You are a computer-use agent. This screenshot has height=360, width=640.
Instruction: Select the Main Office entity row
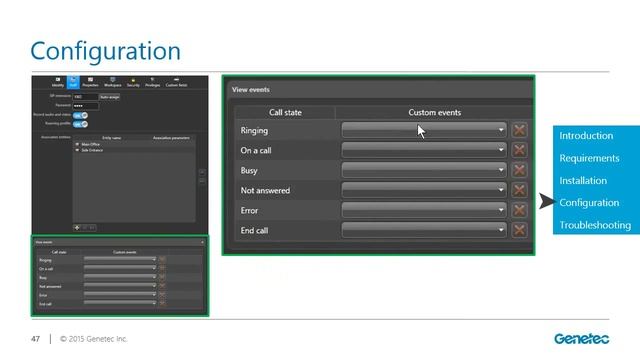pyautogui.click(x=134, y=144)
